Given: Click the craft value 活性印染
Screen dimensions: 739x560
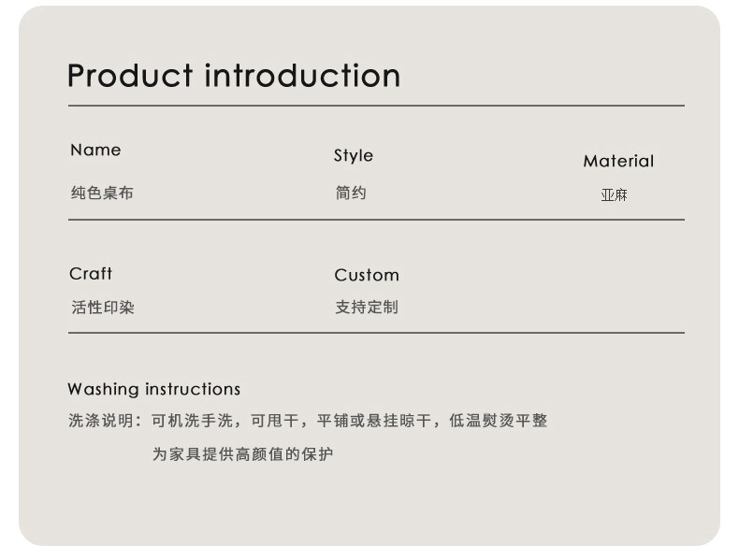Looking at the screenshot, I should tap(103, 308).
